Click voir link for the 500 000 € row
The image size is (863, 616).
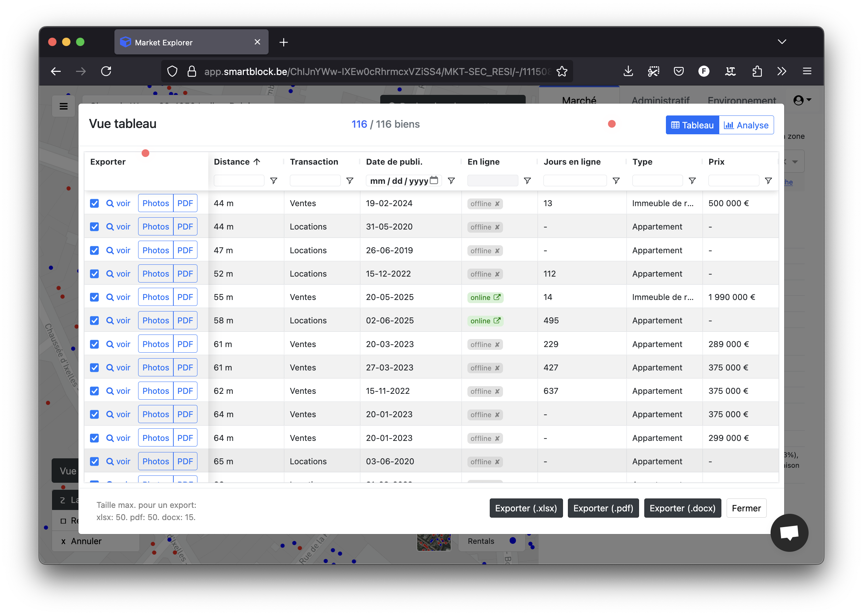point(118,203)
